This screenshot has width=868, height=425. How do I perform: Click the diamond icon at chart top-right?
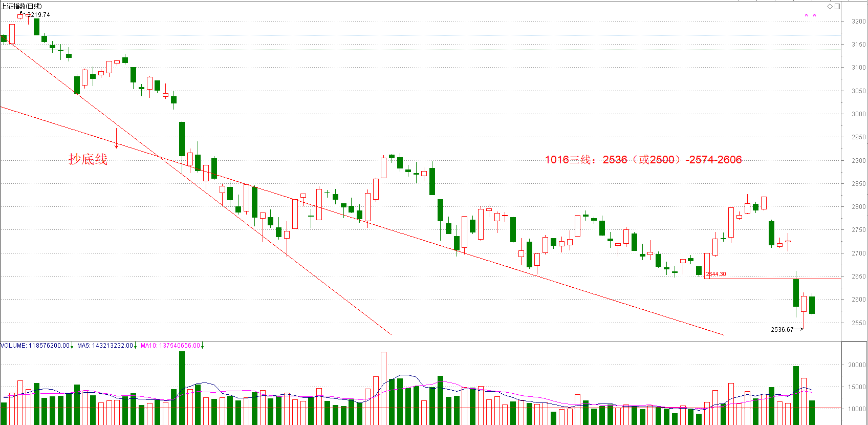tap(830, 6)
